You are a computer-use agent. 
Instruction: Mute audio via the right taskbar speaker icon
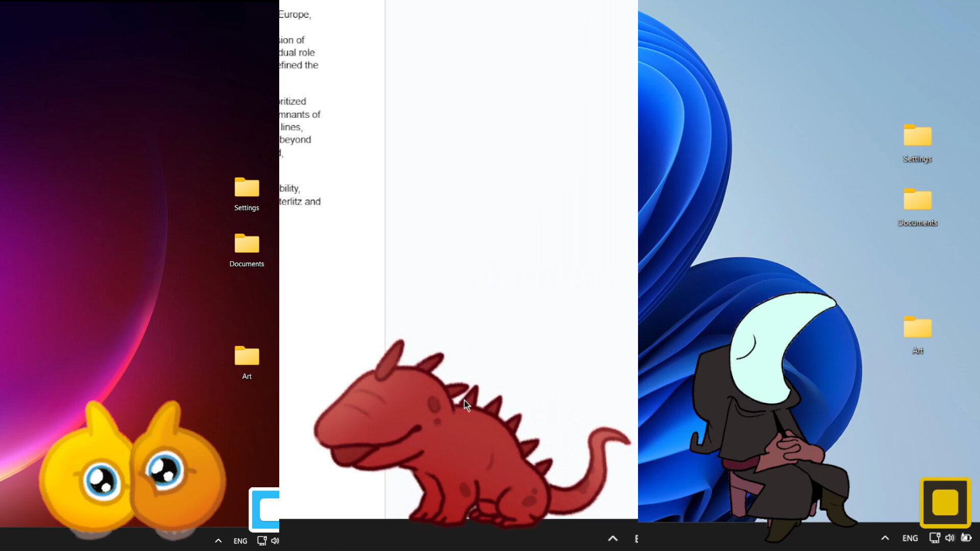click(x=950, y=538)
